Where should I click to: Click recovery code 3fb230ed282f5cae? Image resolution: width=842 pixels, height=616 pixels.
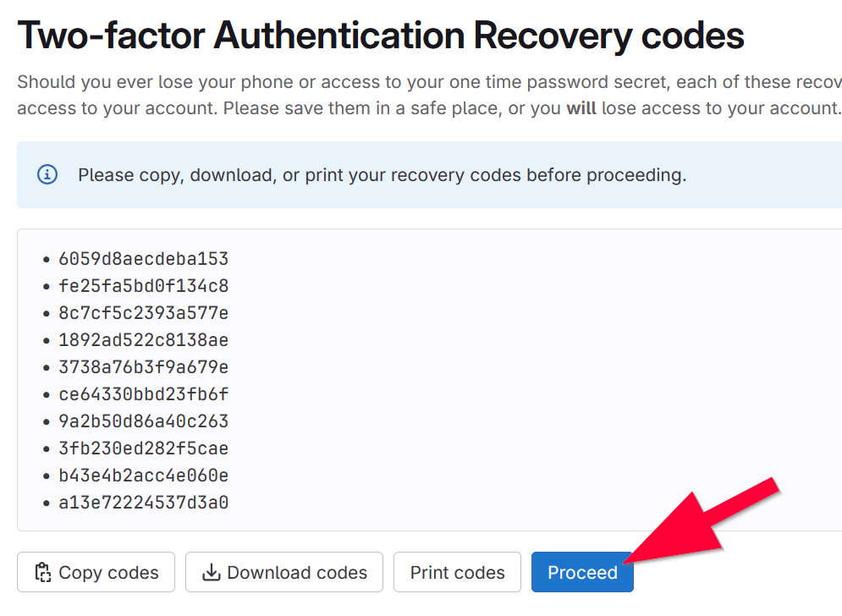143,448
